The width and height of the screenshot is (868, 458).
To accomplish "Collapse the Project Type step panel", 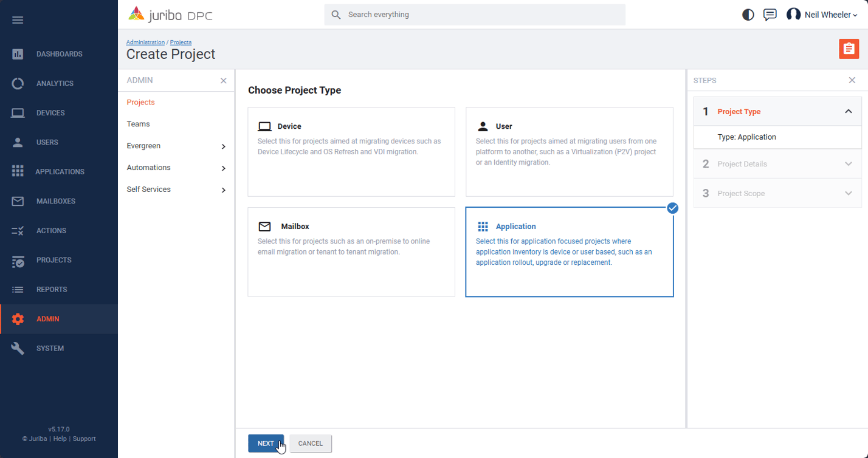I will coord(850,111).
